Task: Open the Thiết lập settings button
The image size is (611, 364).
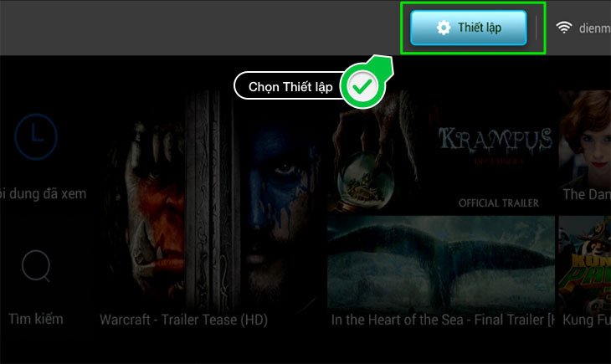Action: [x=469, y=28]
